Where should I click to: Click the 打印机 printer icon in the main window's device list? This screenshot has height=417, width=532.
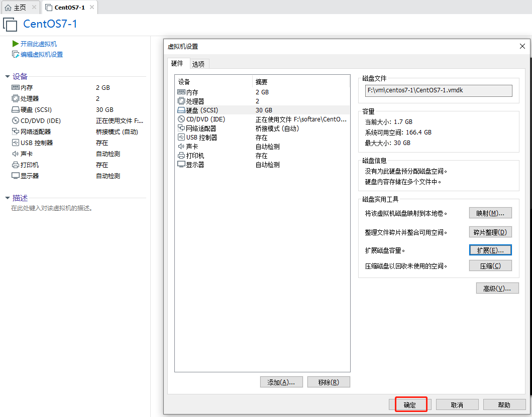(x=15, y=165)
